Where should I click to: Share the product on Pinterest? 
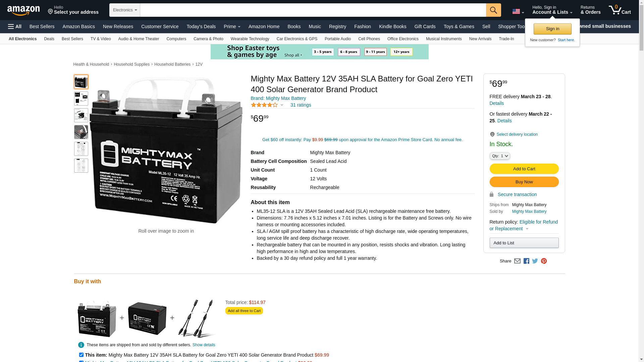tap(544, 261)
